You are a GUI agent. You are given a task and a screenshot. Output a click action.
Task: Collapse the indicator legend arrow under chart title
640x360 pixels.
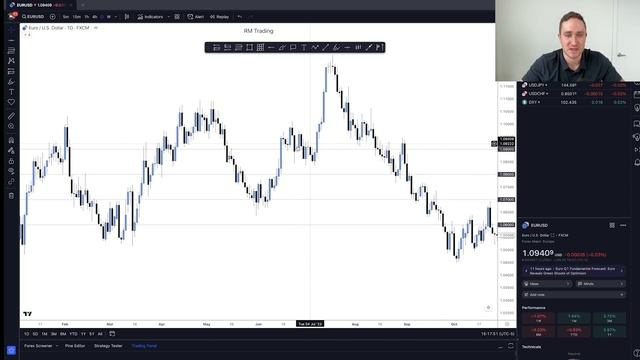[26, 35]
